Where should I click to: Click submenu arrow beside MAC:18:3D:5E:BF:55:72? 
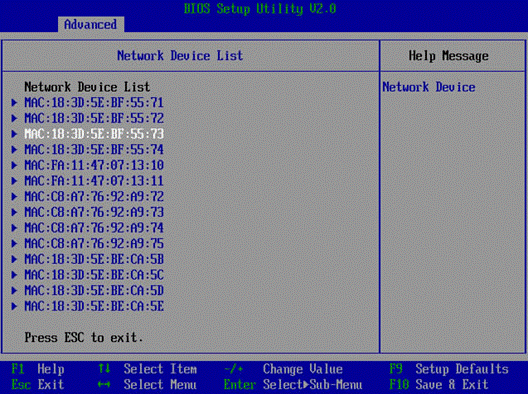click(14, 118)
